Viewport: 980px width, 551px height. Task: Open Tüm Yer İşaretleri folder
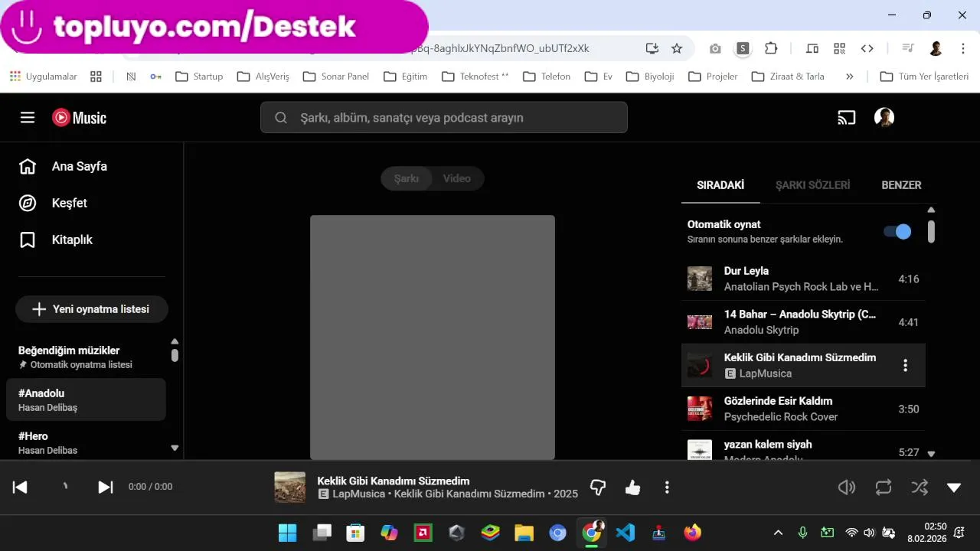click(924, 77)
